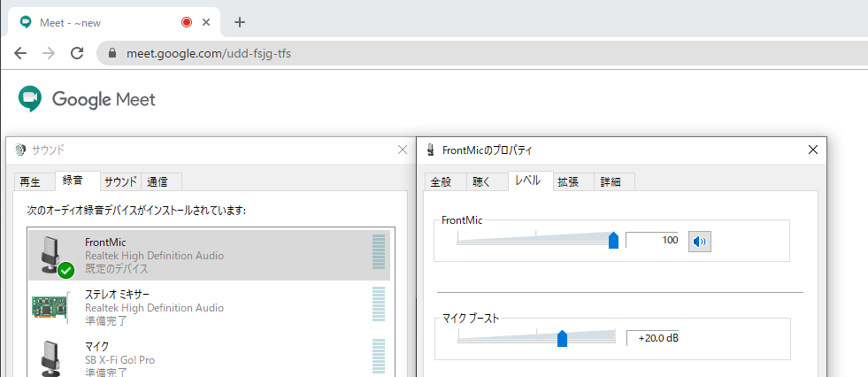This screenshot has width=868, height=377.
Task: Mute the FrontMic speaker button
Action: [700, 242]
